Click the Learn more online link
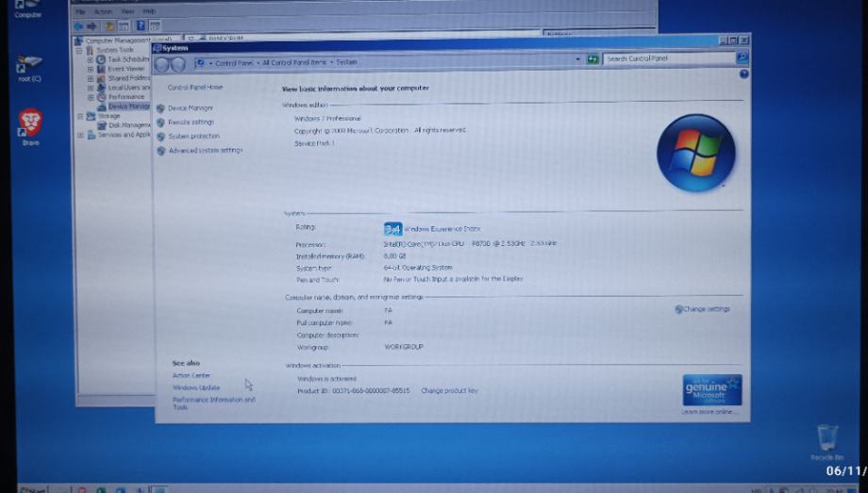This screenshot has height=493, width=868. tap(709, 412)
